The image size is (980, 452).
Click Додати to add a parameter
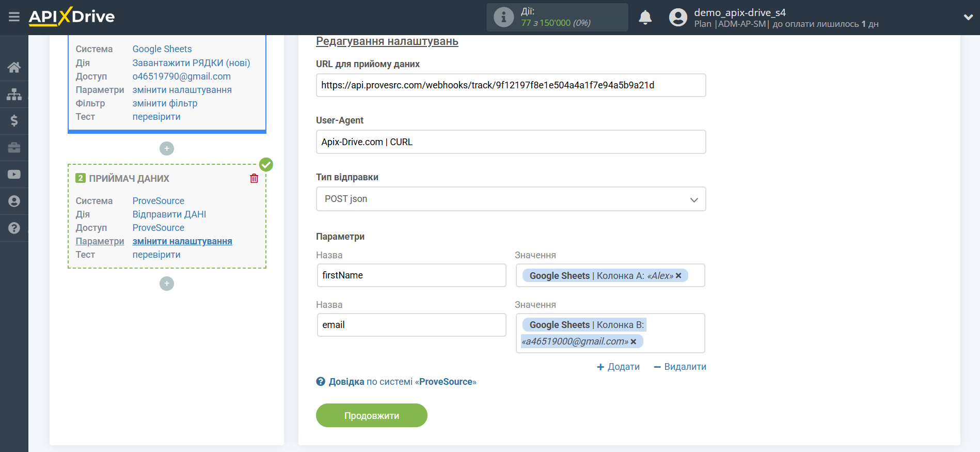click(618, 367)
